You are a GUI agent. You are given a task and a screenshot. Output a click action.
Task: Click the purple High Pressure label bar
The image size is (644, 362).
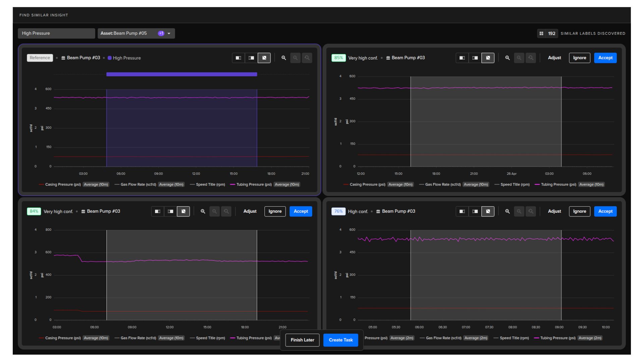[x=182, y=74]
